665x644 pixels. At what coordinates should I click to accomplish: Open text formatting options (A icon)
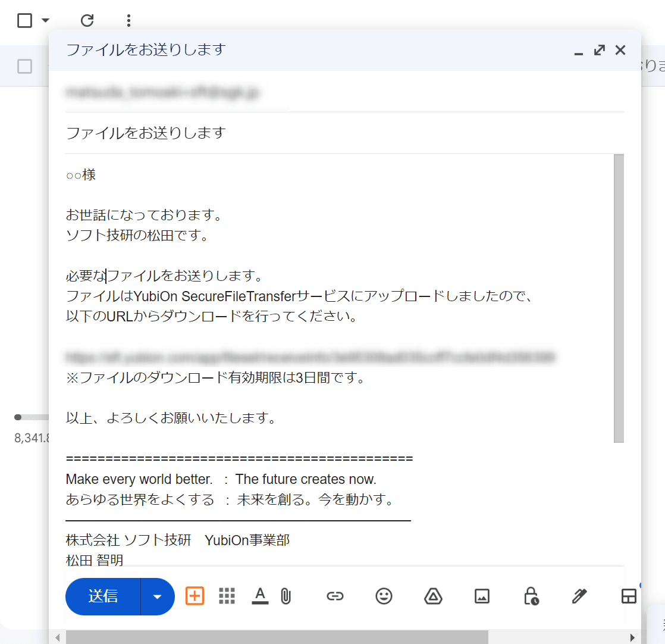pyautogui.click(x=260, y=596)
